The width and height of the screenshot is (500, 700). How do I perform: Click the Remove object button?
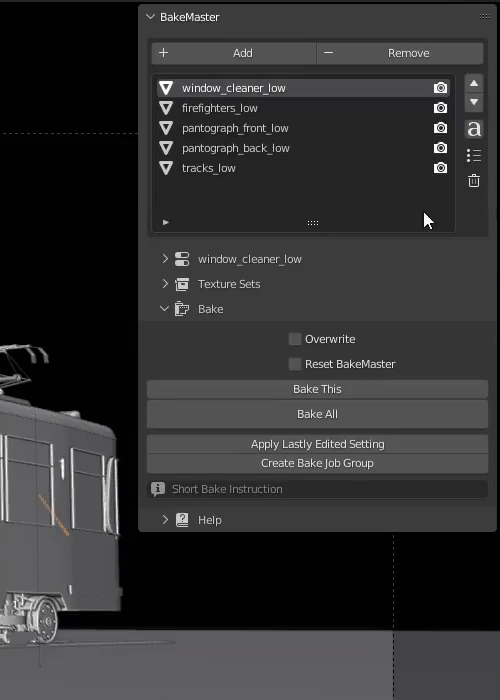point(400,53)
